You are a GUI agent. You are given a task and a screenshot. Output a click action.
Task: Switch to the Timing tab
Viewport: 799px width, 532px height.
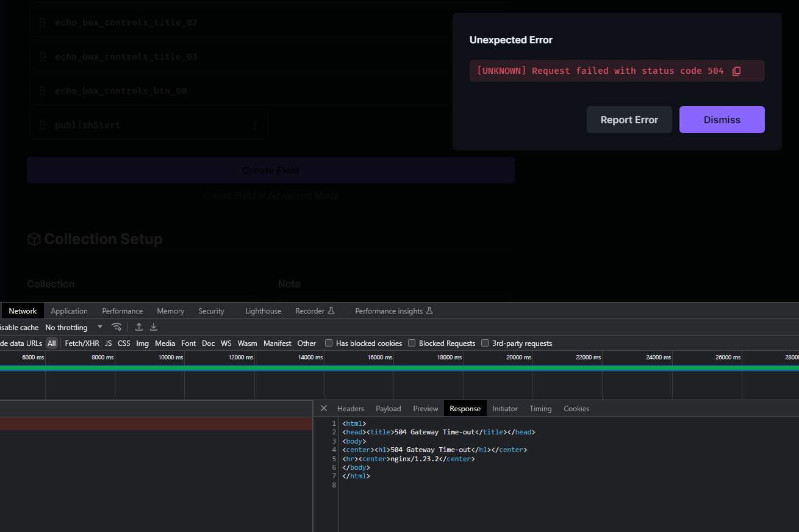click(x=540, y=408)
